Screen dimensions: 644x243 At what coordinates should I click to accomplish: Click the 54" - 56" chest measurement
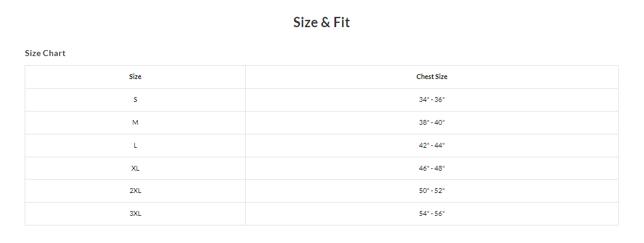(x=432, y=214)
